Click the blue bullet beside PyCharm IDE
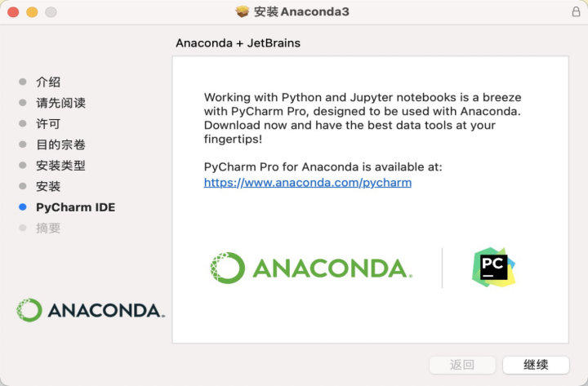Image resolution: width=588 pixels, height=386 pixels. click(23, 206)
